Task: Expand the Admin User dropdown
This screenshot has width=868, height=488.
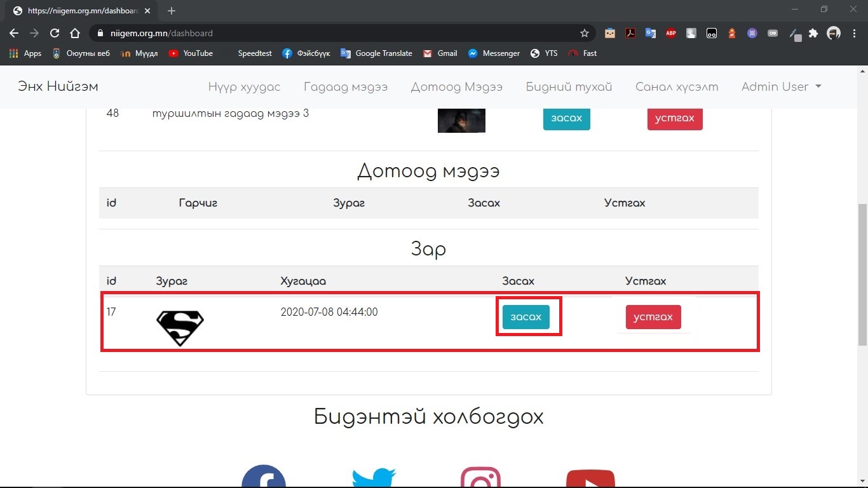Action: coord(781,86)
